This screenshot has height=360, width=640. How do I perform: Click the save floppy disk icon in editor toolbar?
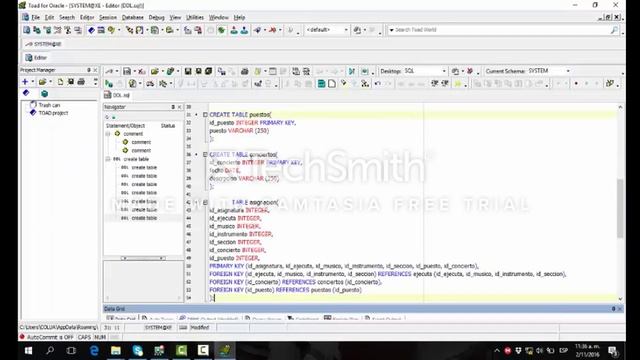point(188,71)
